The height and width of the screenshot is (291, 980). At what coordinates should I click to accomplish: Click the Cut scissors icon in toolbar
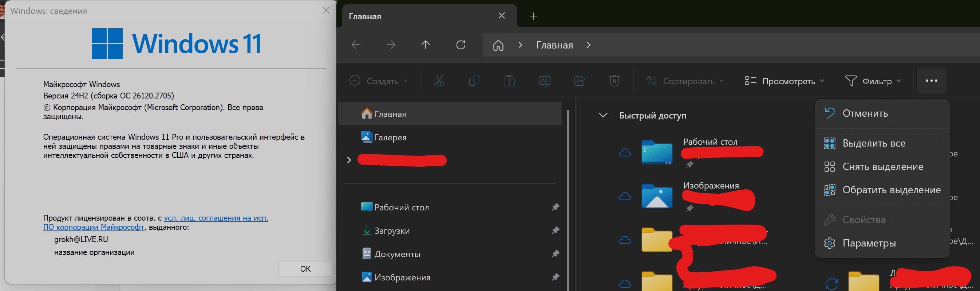(x=439, y=81)
